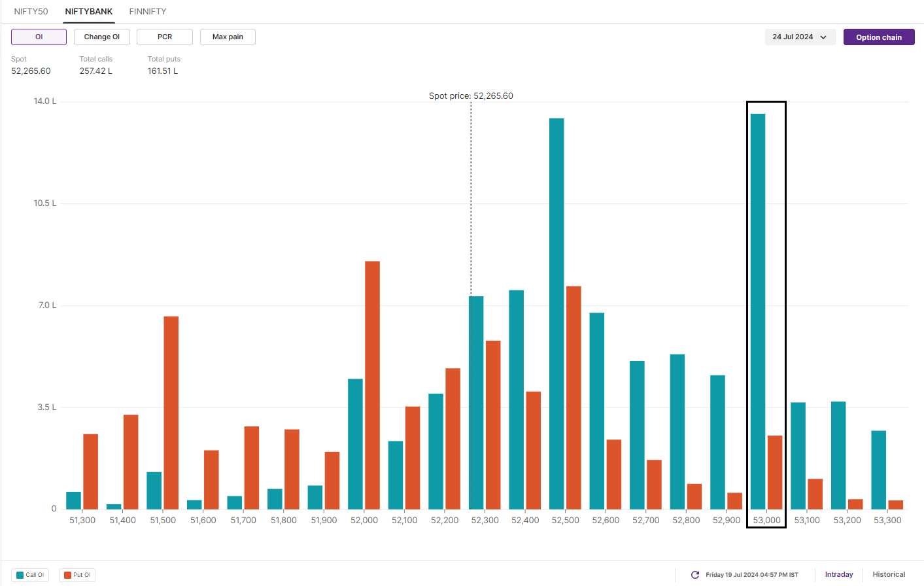
Task: Click the 52,300 strike axis label
Action: (x=485, y=520)
